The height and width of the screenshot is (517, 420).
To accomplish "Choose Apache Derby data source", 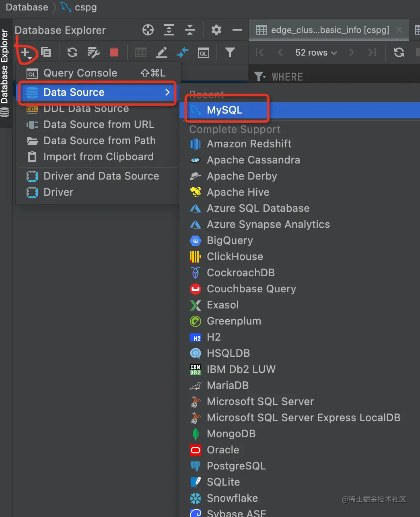I will pyautogui.click(x=300, y=176).
